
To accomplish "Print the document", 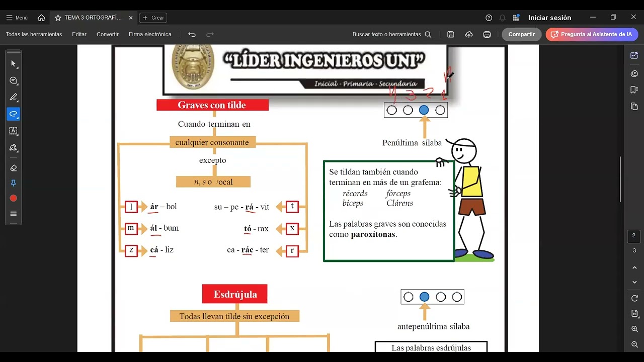I will 487,34.
